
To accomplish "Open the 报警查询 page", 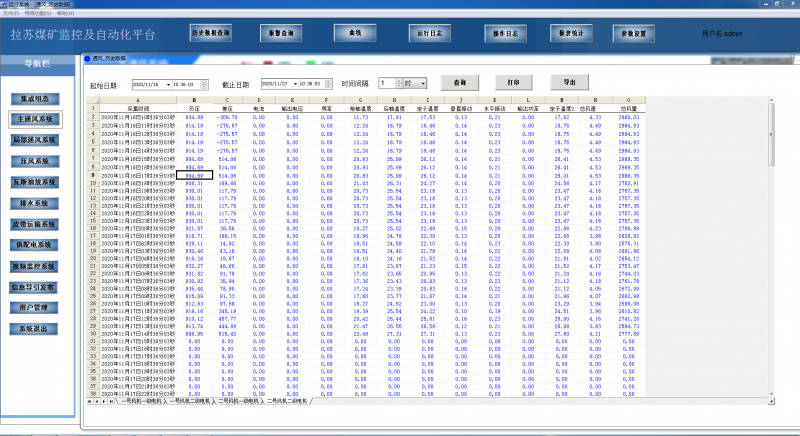I will (x=281, y=33).
